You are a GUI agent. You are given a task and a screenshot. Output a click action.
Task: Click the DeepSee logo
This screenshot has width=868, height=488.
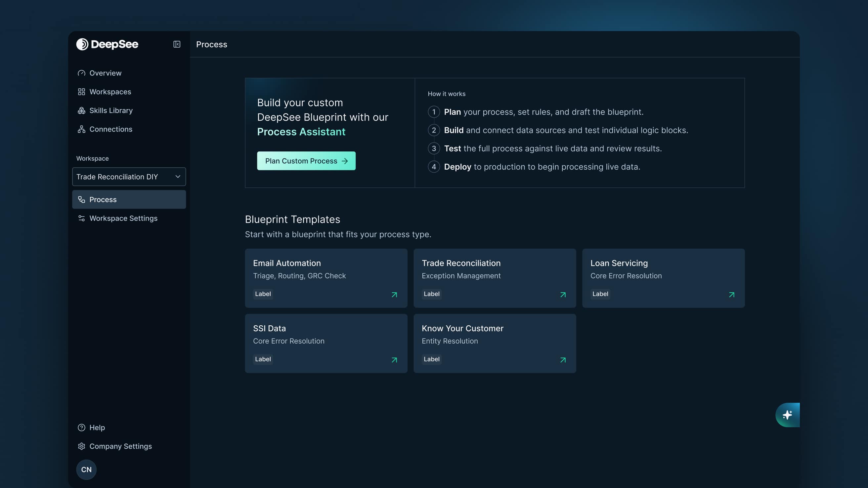coord(107,44)
